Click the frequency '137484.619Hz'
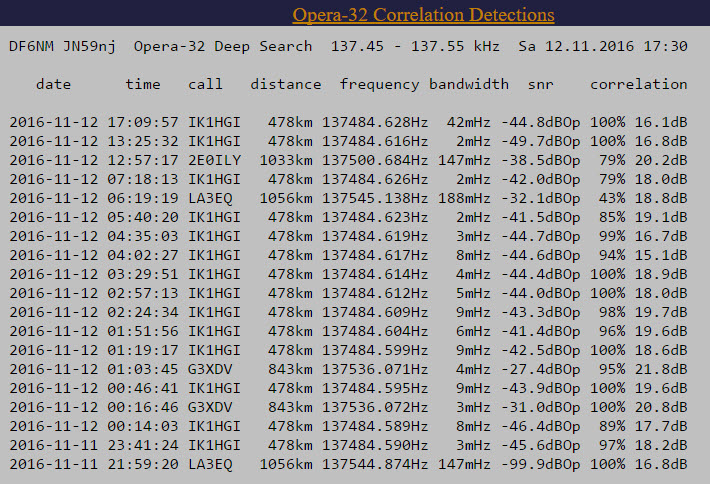The image size is (710, 484). pyautogui.click(x=375, y=236)
